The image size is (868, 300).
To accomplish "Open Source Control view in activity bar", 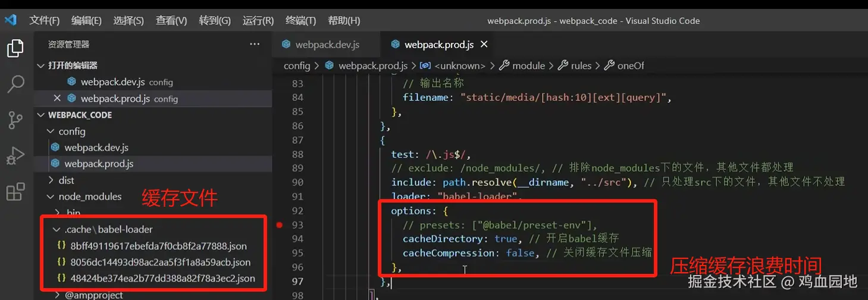I will 15,120.
